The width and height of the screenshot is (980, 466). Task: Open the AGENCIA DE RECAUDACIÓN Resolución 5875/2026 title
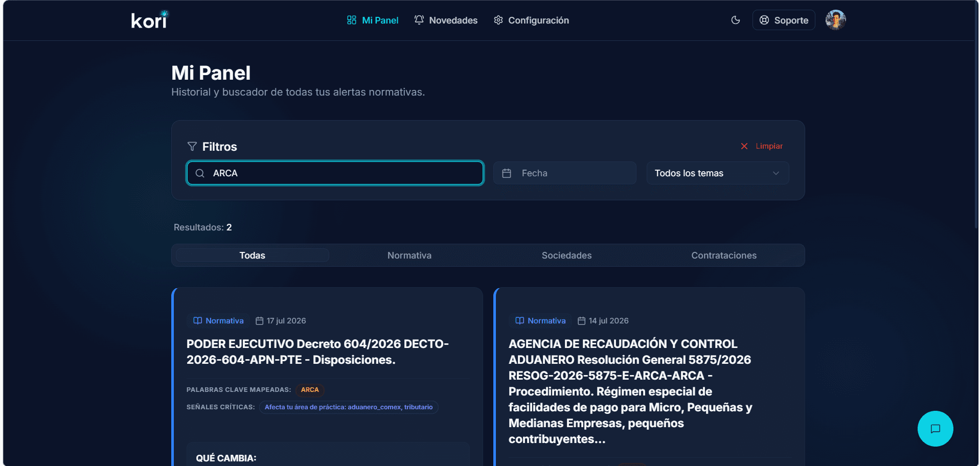630,391
